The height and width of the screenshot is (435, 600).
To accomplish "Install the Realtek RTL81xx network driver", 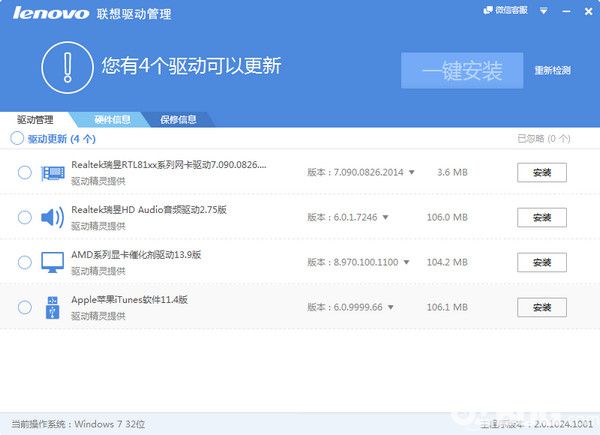I will click(x=542, y=173).
